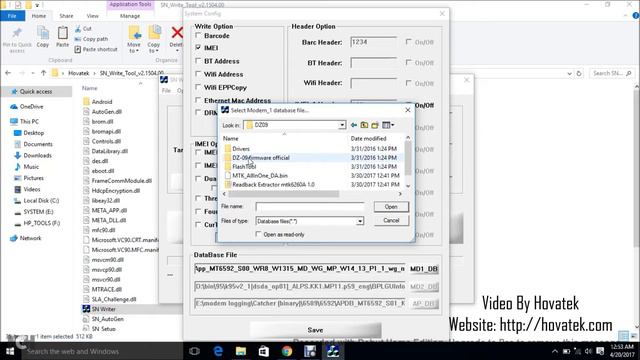Click the File name input field

310,207
